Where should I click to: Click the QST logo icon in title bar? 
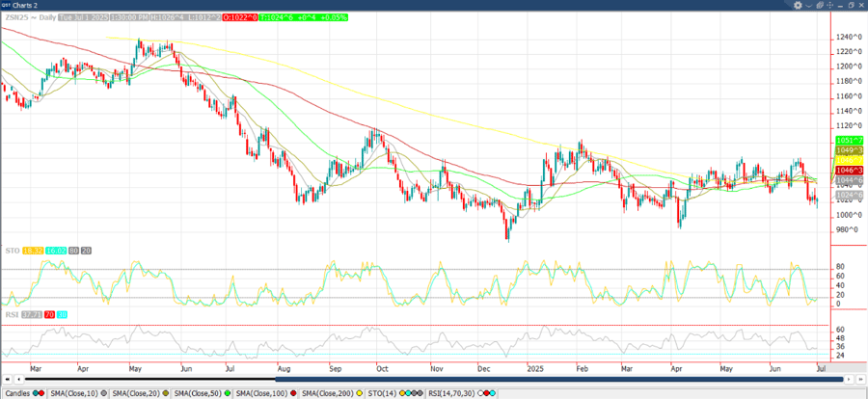(x=7, y=6)
